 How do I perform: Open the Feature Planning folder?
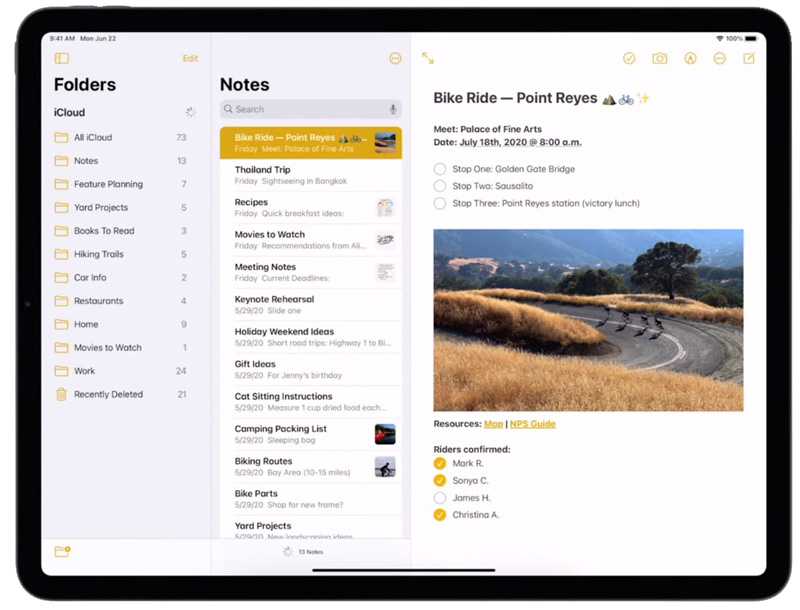tap(120, 184)
